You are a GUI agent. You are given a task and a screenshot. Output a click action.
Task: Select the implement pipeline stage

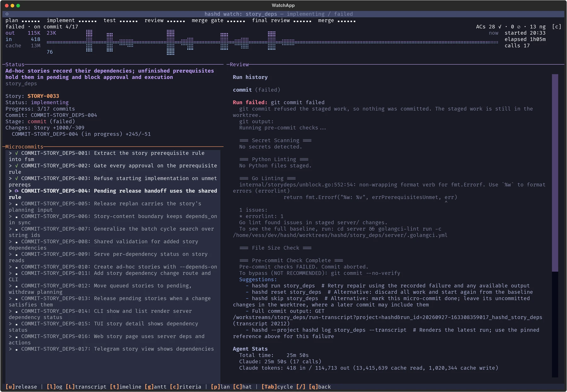72,20
